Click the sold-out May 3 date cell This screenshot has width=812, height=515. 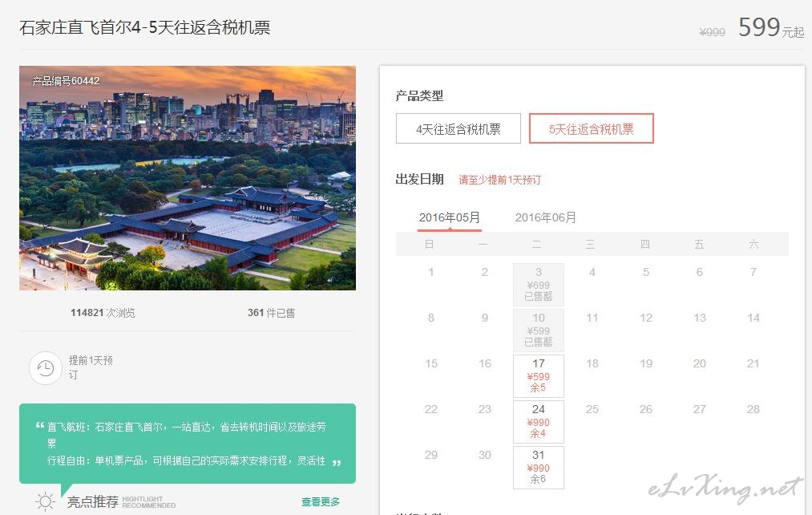pos(539,284)
